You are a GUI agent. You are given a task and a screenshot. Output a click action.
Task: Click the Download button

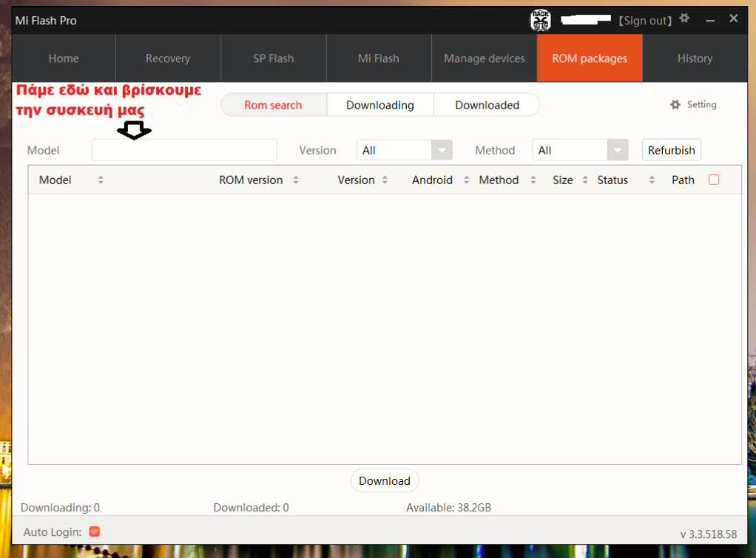click(x=384, y=481)
